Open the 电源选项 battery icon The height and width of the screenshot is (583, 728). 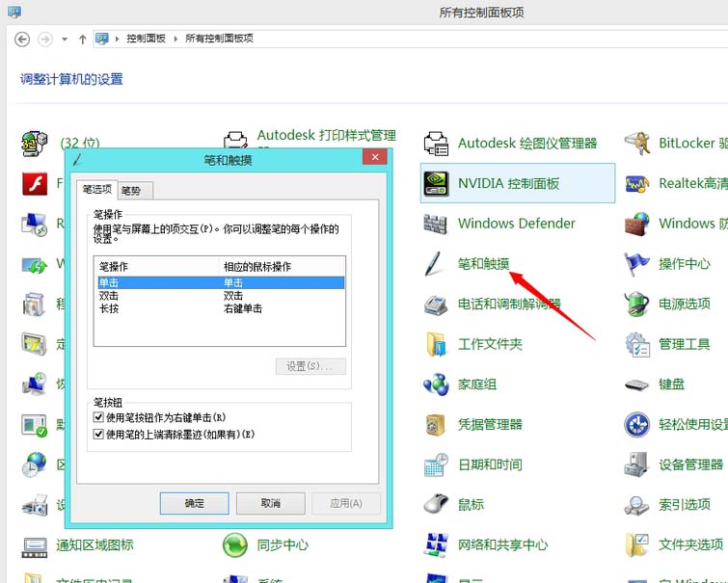637,305
